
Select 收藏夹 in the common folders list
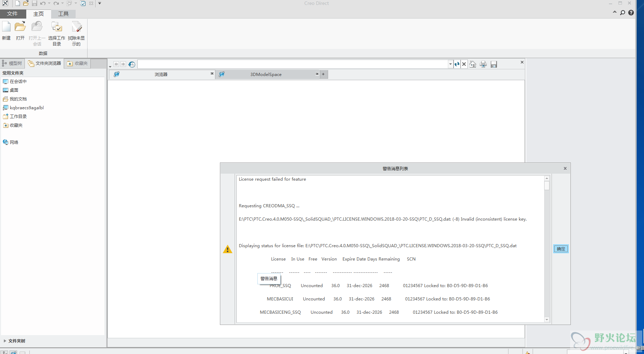[13, 125]
